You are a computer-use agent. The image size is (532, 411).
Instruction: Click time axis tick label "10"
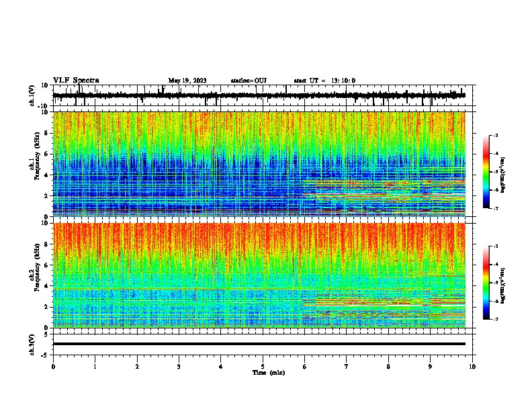point(472,367)
